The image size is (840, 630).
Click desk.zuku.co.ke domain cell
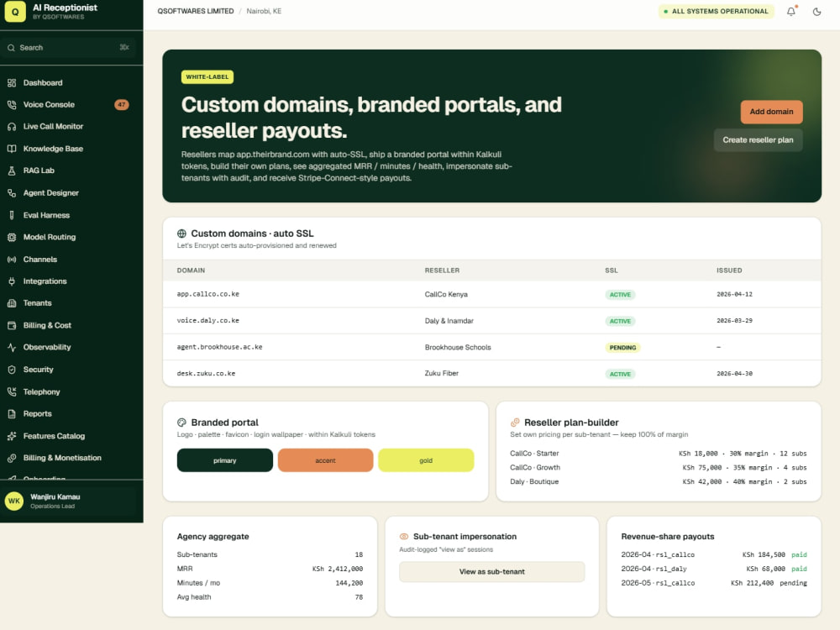[x=207, y=374]
